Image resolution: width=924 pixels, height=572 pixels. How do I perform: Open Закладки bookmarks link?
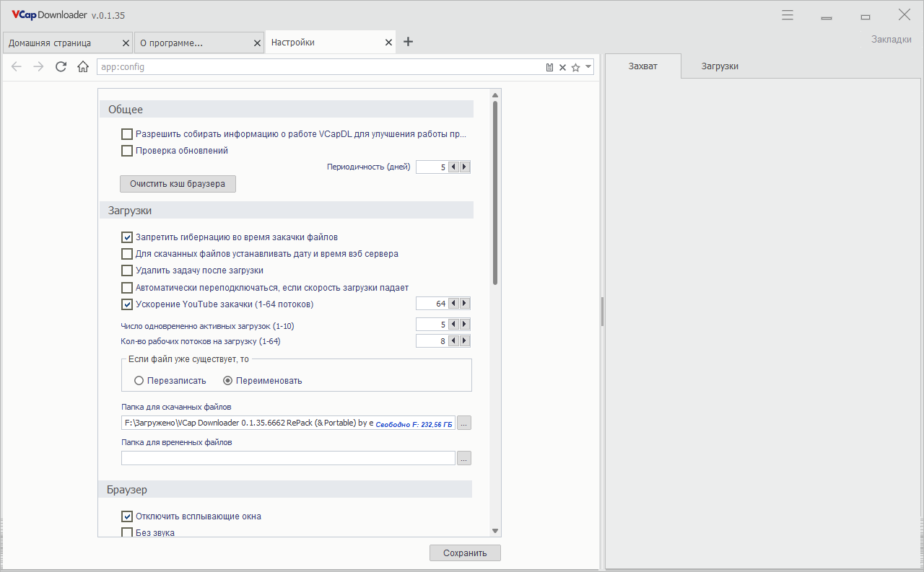(x=892, y=39)
